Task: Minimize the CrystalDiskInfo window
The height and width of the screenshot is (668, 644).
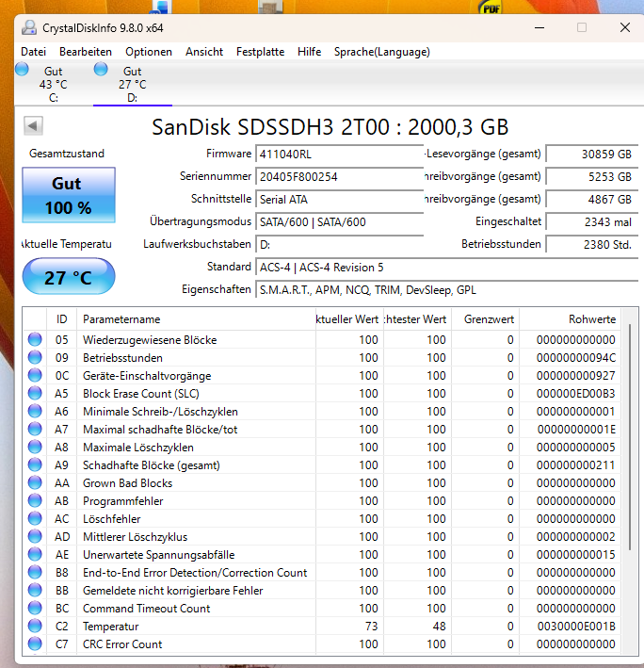Action: click(x=539, y=27)
